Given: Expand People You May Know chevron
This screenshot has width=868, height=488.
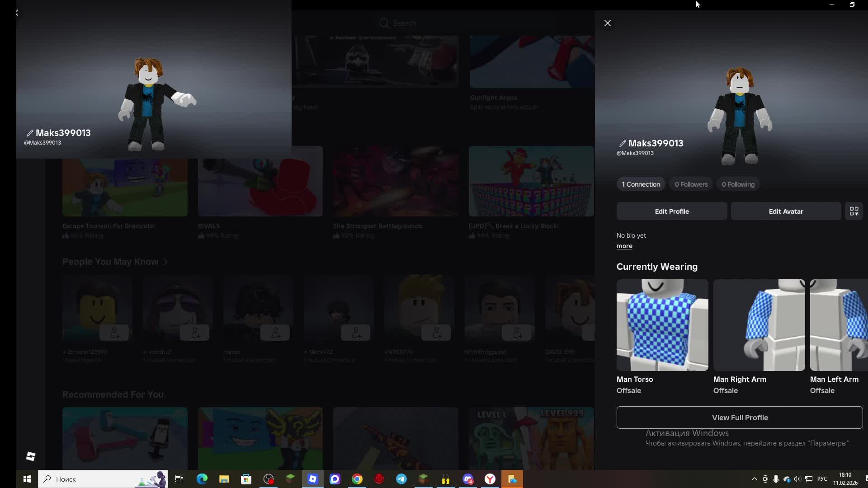Looking at the screenshot, I should coord(165,262).
